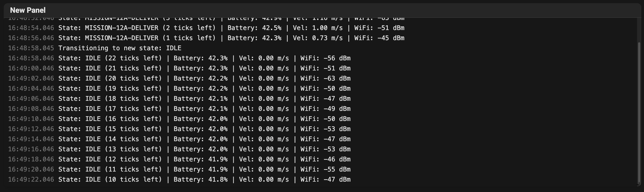
Task: Click the timestamp 16:49:00.046
Action: pos(31,68)
